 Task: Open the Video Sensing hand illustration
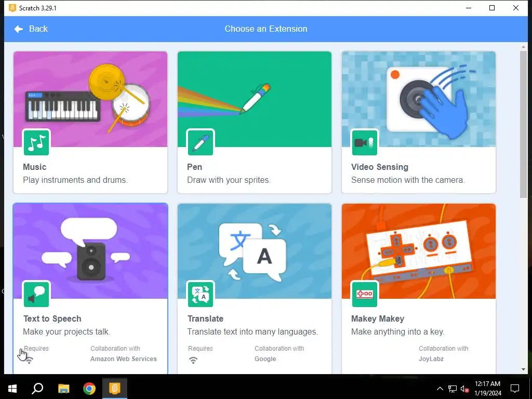419,99
